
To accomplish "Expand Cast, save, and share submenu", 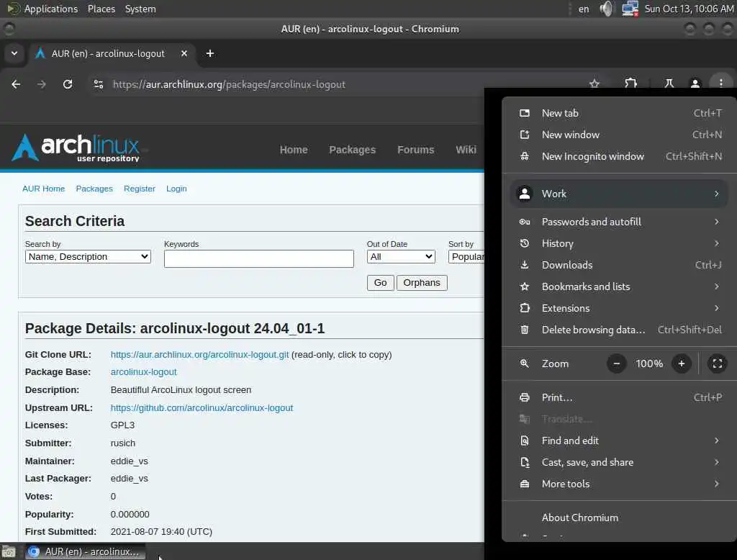I will point(620,462).
